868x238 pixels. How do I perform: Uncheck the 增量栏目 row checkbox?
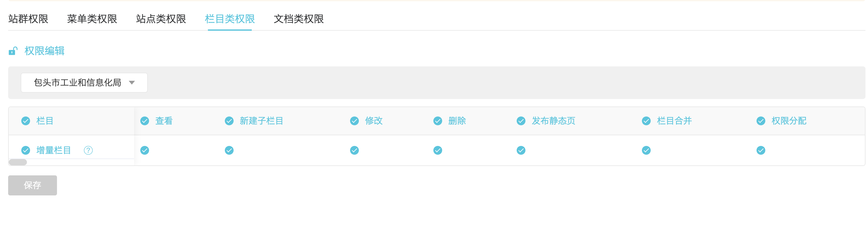click(26, 150)
